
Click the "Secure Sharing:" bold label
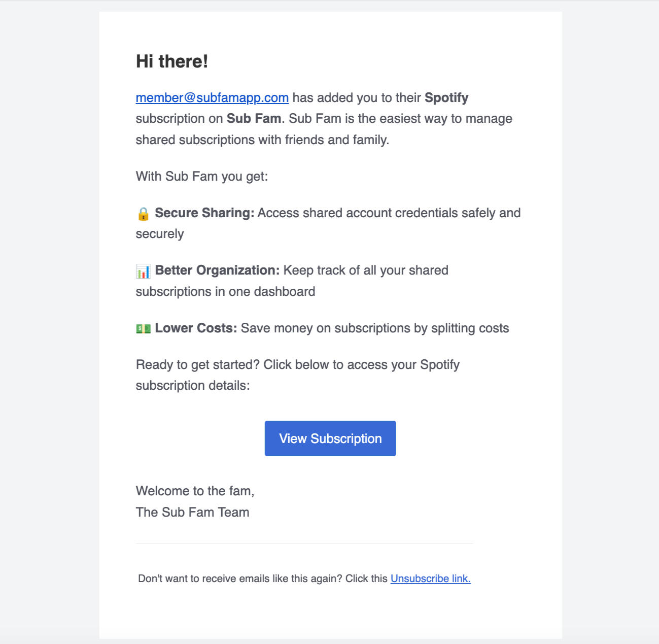click(x=204, y=213)
